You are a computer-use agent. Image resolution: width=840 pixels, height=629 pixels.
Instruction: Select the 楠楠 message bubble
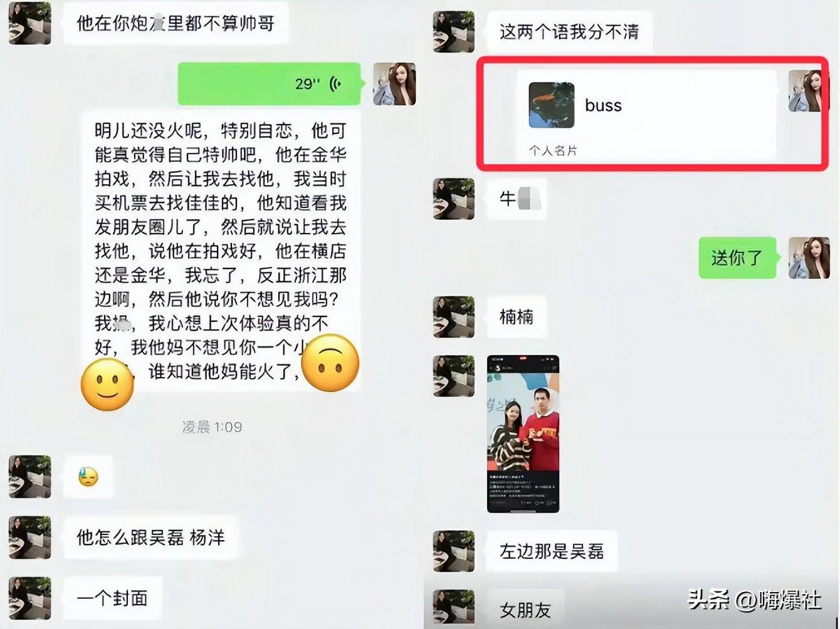(517, 317)
